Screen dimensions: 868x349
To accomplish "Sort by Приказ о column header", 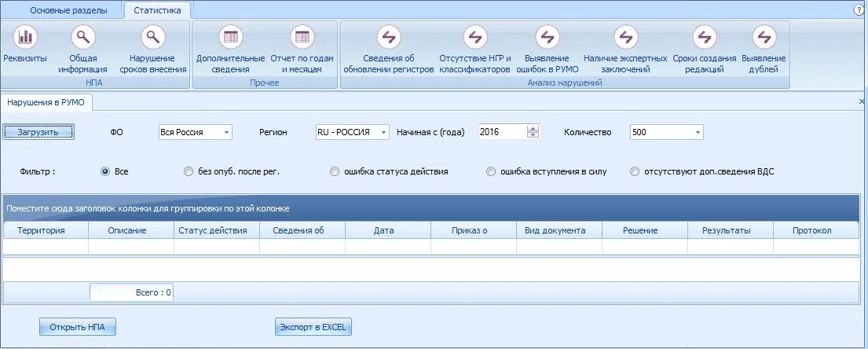I will coord(474,230).
